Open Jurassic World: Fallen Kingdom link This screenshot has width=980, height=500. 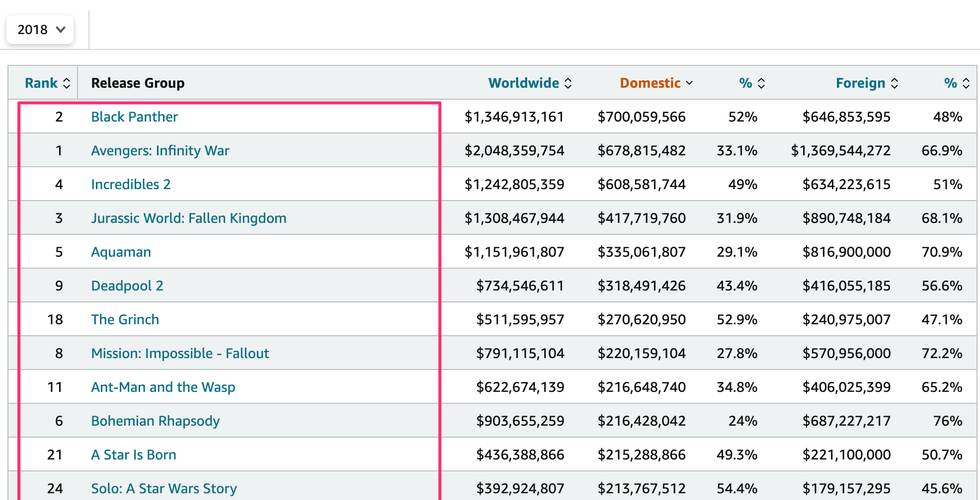click(x=189, y=218)
